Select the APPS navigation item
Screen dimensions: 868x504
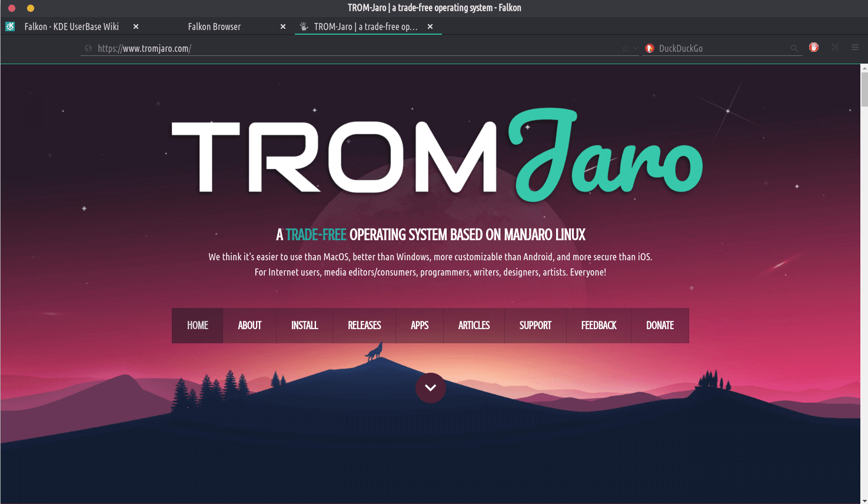(420, 326)
